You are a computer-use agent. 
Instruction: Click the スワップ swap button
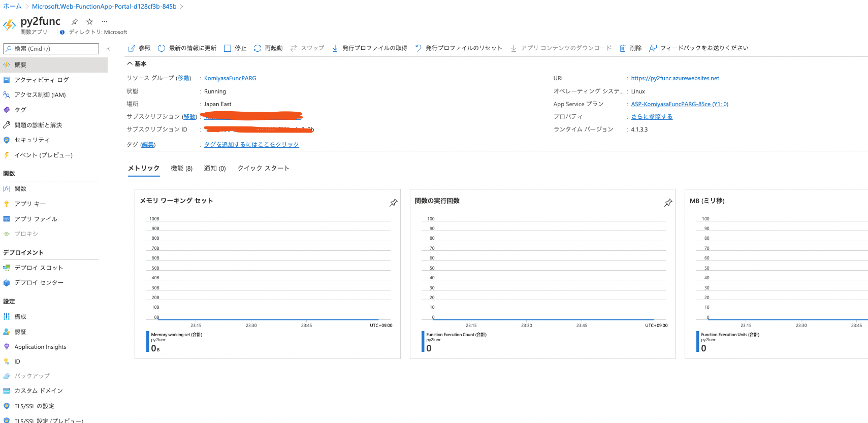[x=307, y=48]
